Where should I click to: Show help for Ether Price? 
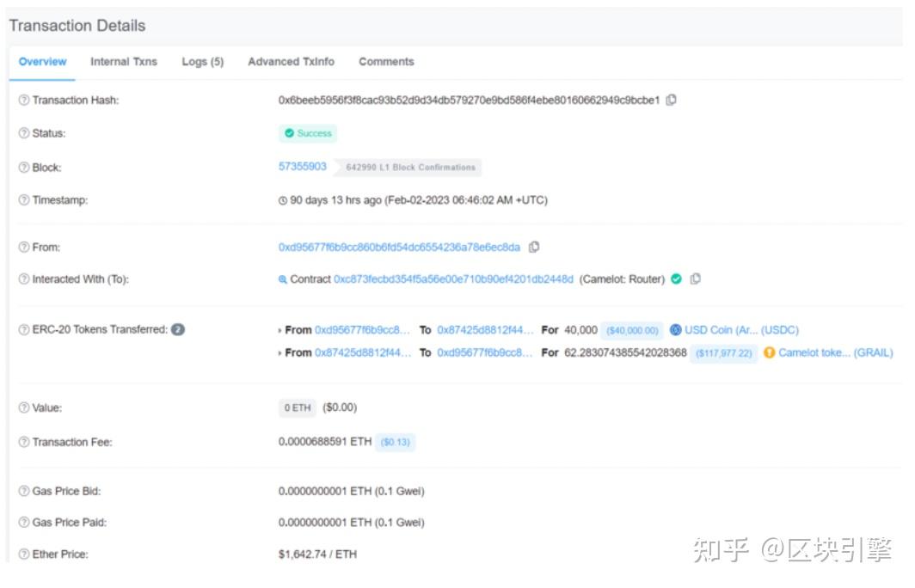click(x=24, y=554)
